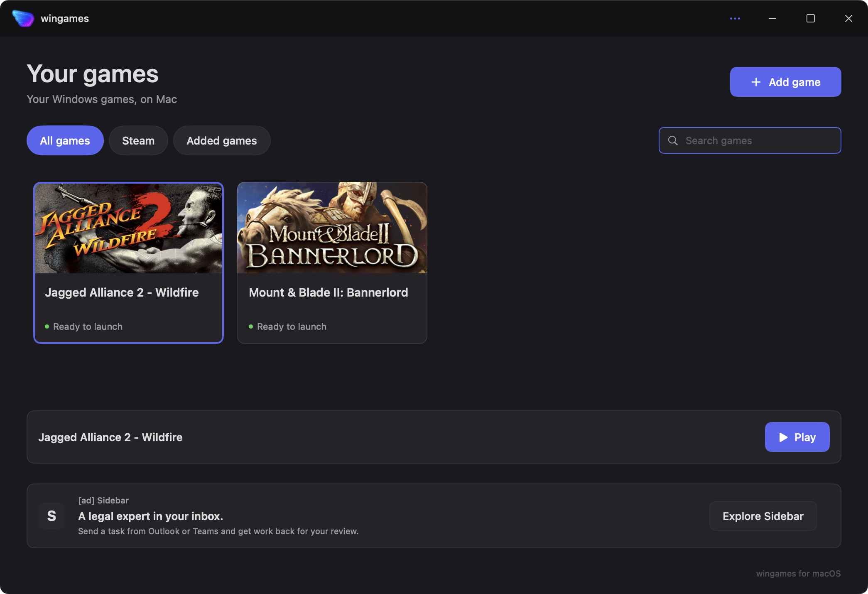This screenshot has height=594, width=868.
Task: Minimize the wingames window
Action: pyautogui.click(x=772, y=18)
